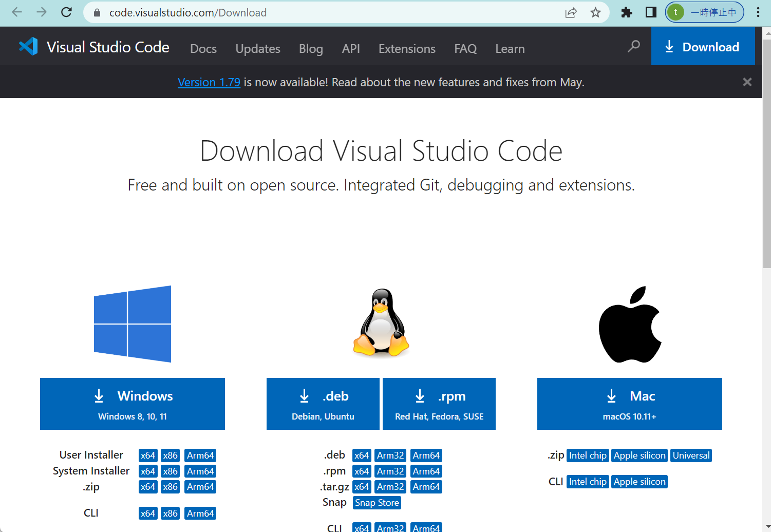Open the Extensions section
The image size is (771, 532).
click(407, 48)
